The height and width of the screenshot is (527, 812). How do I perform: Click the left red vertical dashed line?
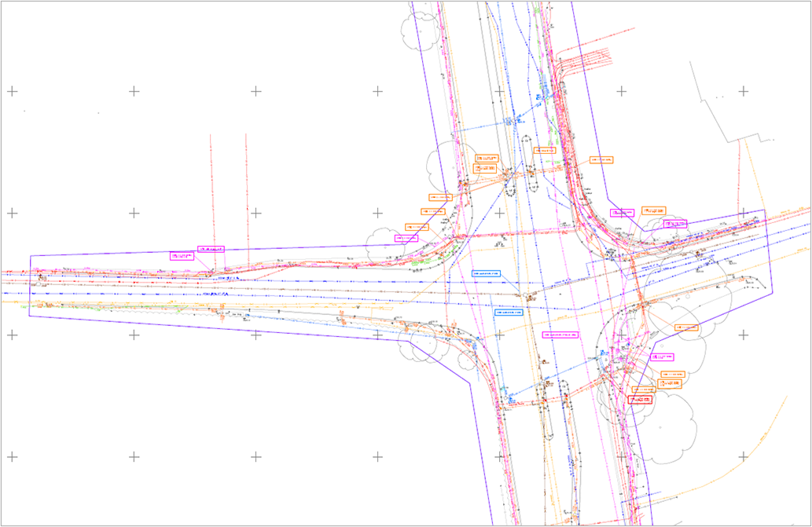(211, 188)
